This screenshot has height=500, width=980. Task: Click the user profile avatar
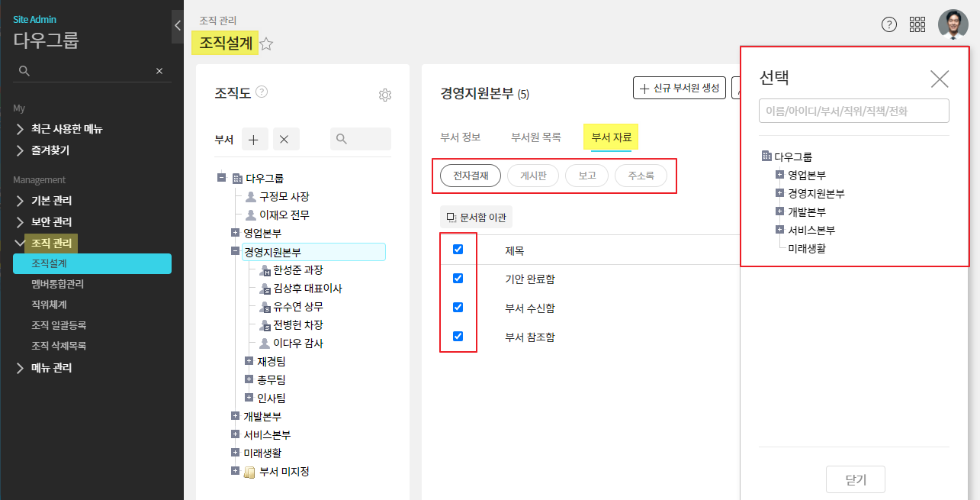click(953, 24)
